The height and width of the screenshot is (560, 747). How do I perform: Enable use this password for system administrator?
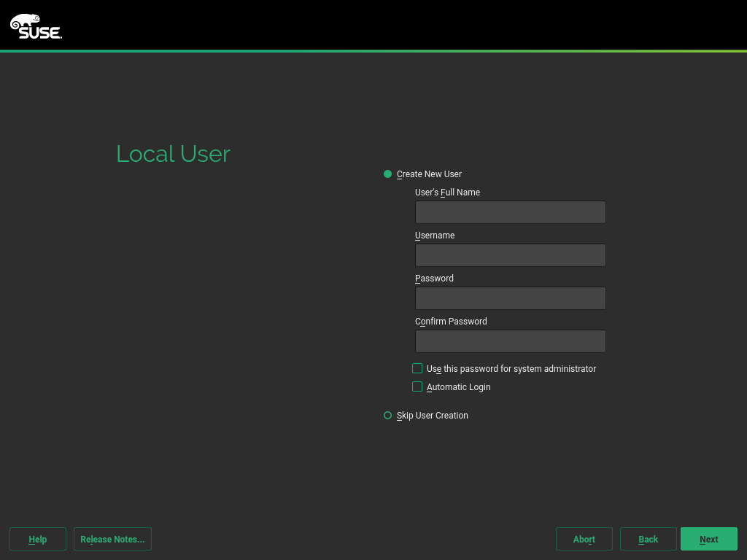pos(417,369)
